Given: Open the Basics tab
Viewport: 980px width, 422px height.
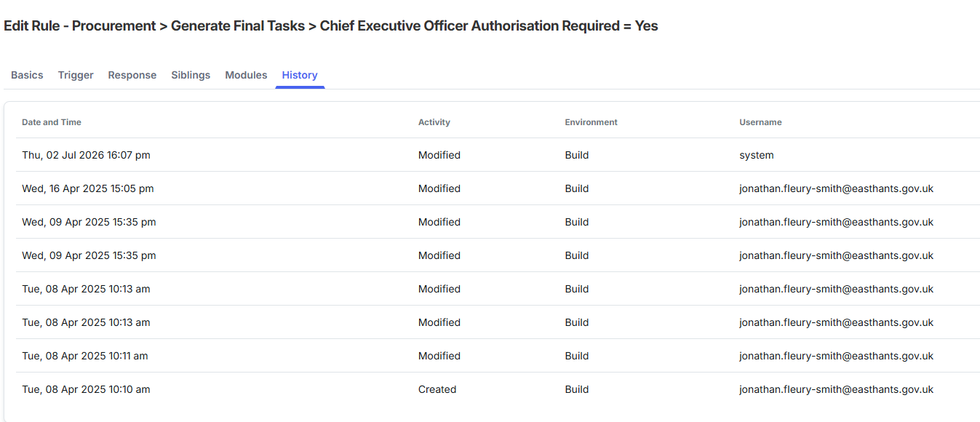Looking at the screenshot, I should [27, 75].
